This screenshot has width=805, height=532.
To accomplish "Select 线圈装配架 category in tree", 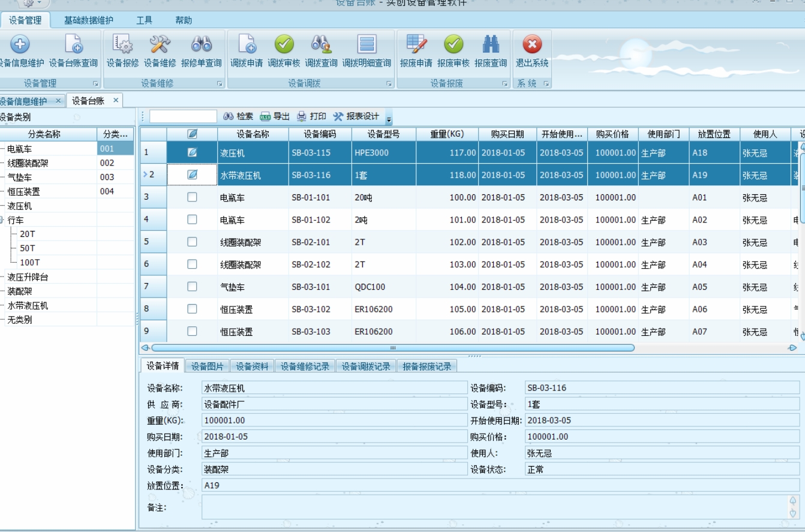I will [28, 163].
